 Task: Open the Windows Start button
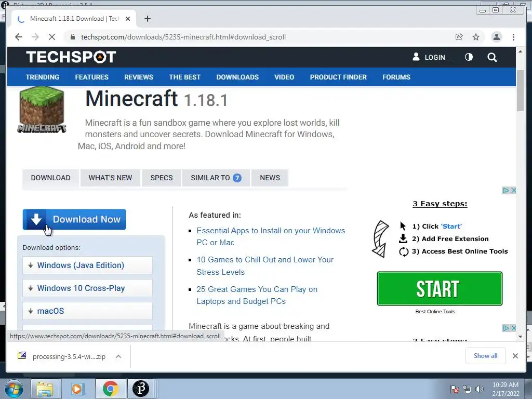click(14, 389)
